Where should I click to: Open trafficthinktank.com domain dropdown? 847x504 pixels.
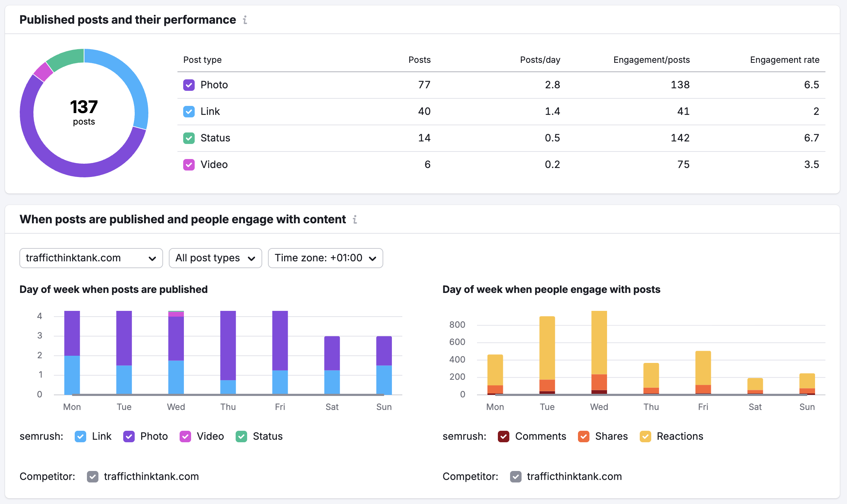[x=91, y=258]
